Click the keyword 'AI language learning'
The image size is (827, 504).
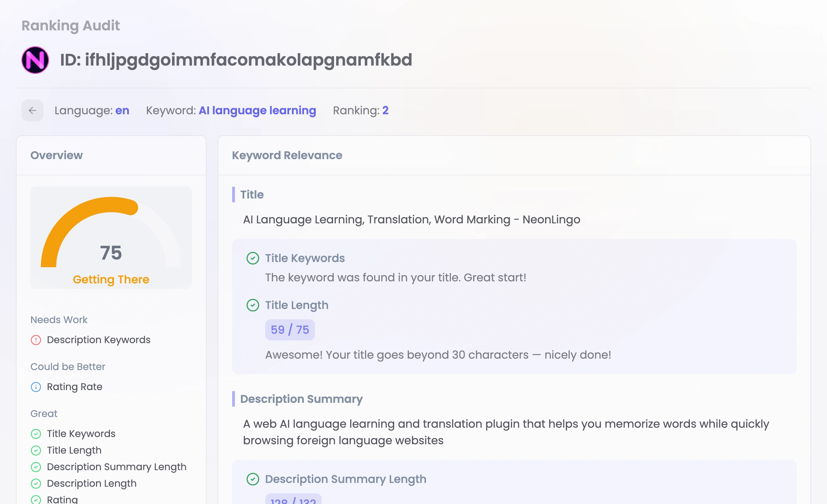(257, 110)
